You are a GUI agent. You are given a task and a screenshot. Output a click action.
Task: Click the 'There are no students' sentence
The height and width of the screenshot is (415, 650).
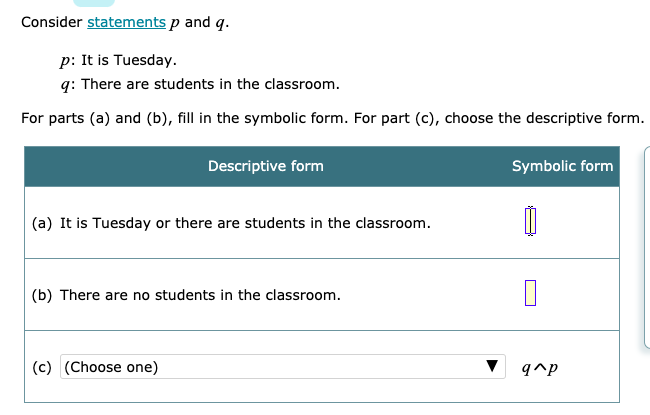(x=200, y=295)
